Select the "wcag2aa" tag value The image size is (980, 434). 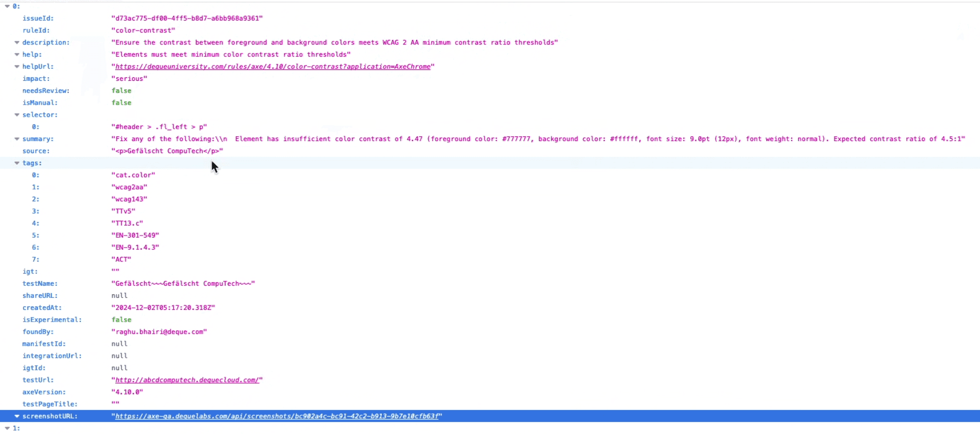[x=129, y=187]
